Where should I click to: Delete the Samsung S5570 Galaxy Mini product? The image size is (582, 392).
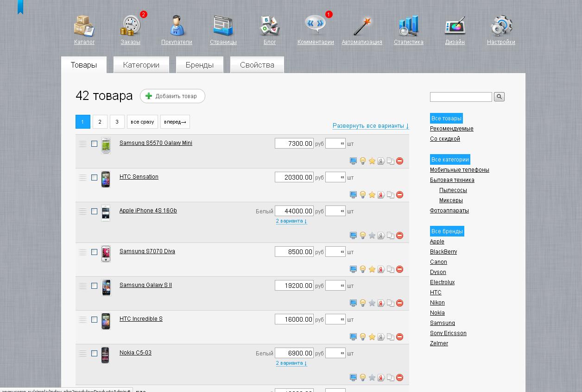[400, 161]
